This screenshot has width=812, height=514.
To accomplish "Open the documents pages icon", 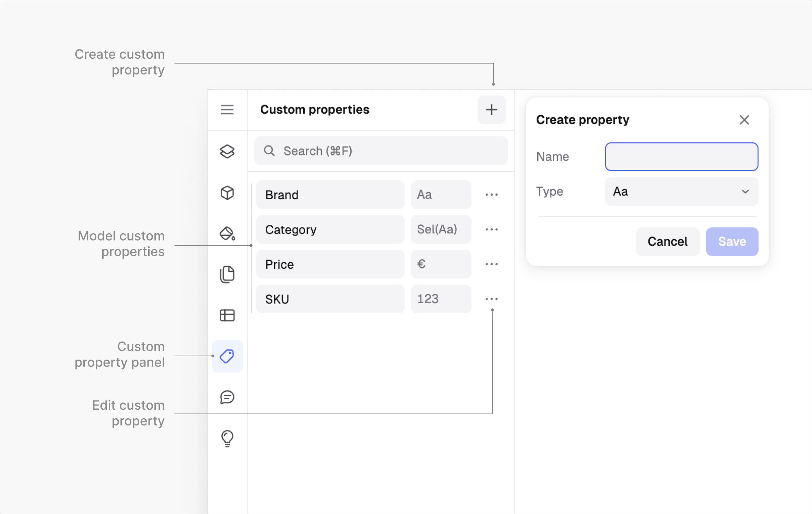I will tap(227, 274).
